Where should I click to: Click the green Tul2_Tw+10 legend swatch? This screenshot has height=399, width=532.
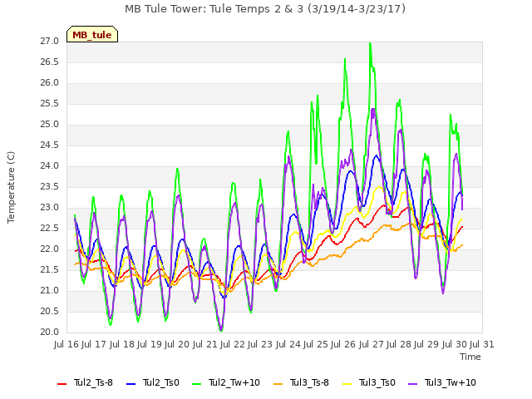pyautogui.click(x=196, y=384)
